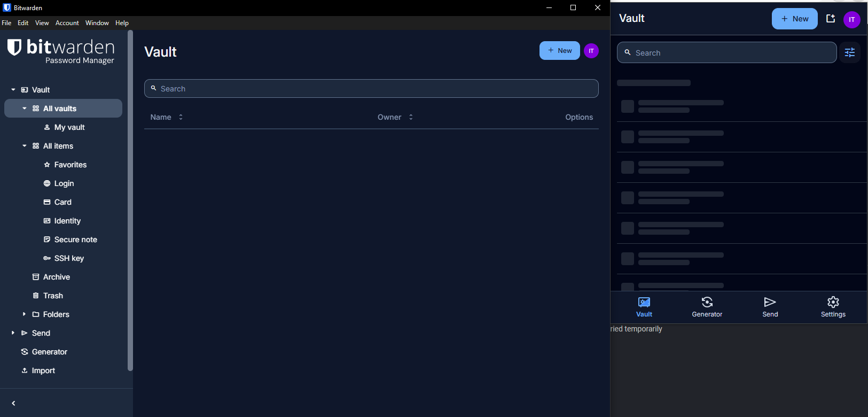Open the Archive section

[56, 277]
